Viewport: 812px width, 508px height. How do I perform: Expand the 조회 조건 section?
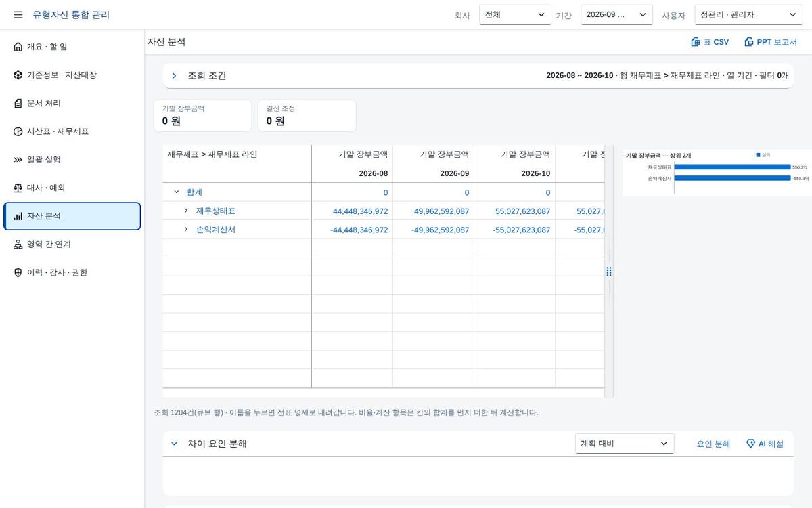[x=174, y=75]
